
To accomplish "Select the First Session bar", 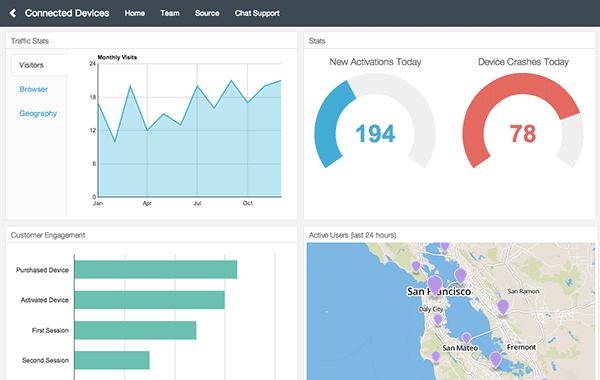I will (x=135, y=330).
